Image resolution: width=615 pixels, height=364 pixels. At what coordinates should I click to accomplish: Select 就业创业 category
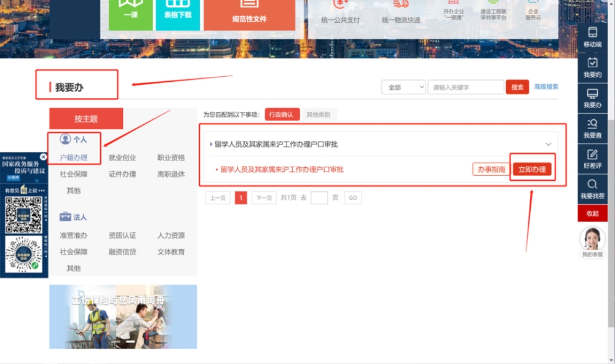(x=122, y=157)
